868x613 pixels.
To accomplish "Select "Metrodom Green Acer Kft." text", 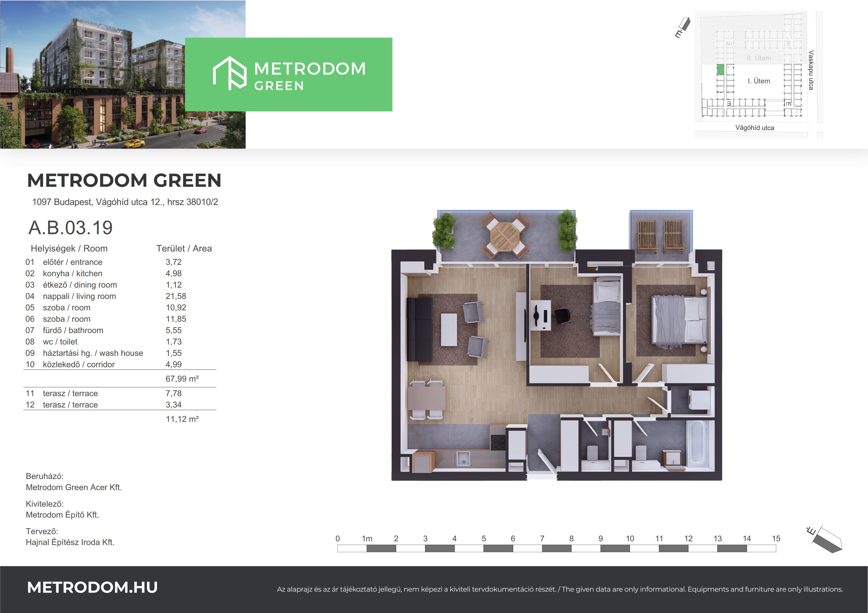I will point(74,487).
